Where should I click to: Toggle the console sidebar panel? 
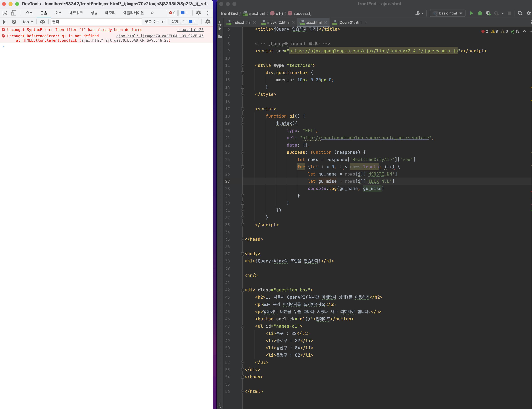click(5, 22)
